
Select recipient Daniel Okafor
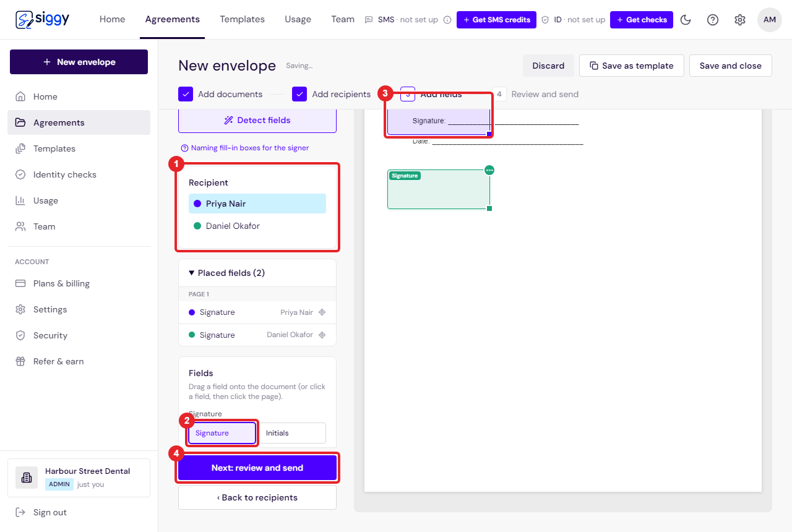tap(257, 226)
